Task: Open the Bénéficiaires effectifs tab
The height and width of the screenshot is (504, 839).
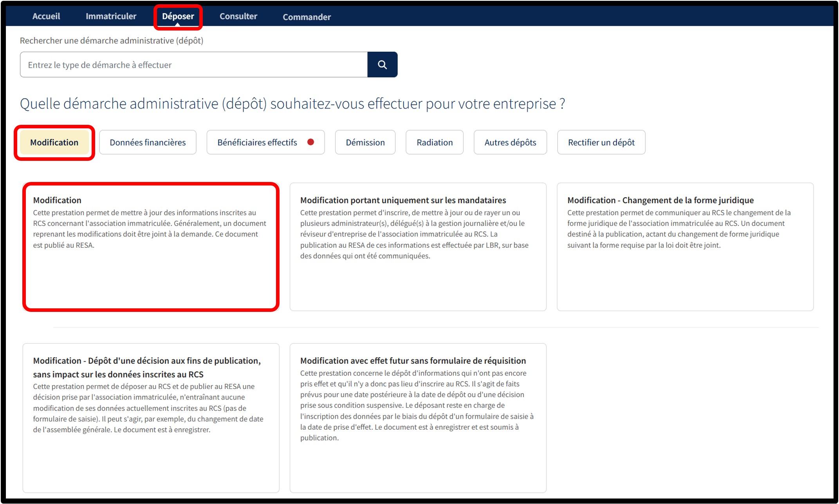Action: [x=257, y=142]
